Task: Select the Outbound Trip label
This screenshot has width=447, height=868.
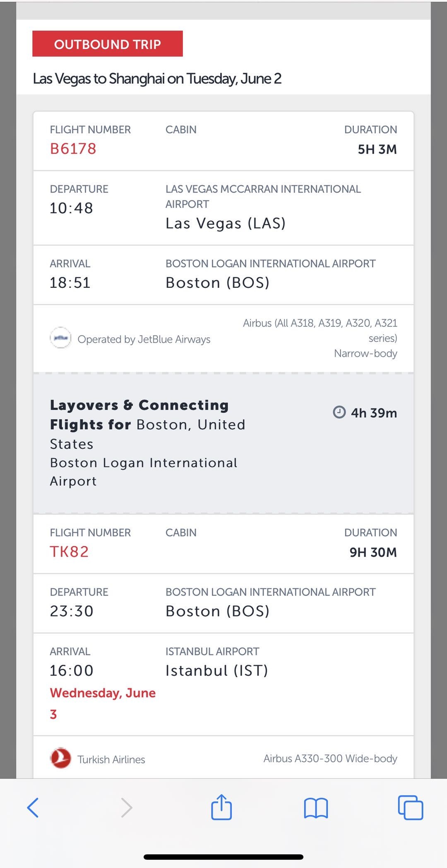Action: (x=108, y=44)
